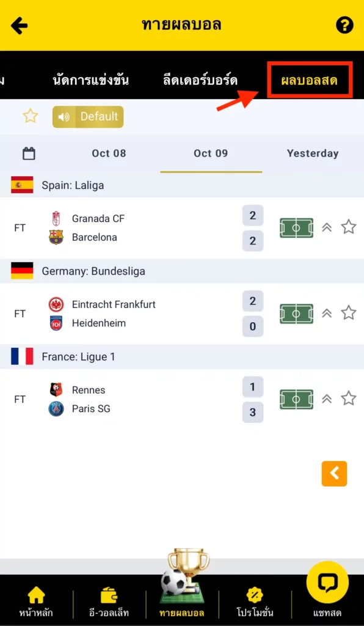Select the Oct 08 date tab
Viewport: 364px width, 626px height.
(x=109, y=153)
